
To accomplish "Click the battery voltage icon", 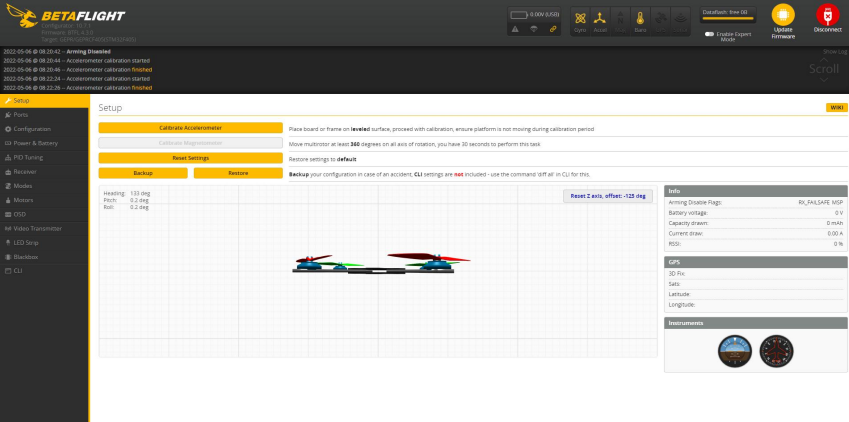I will [519, 15].
